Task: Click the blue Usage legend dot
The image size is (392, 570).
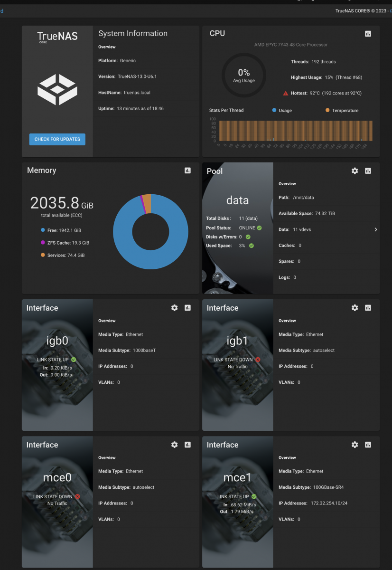Action: coord(274,110)
